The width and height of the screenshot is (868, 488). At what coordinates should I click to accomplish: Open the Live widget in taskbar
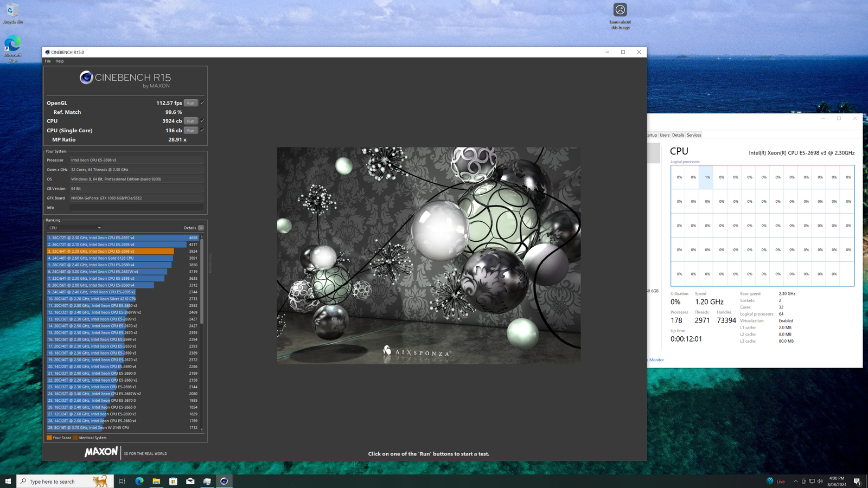[776, 481]
